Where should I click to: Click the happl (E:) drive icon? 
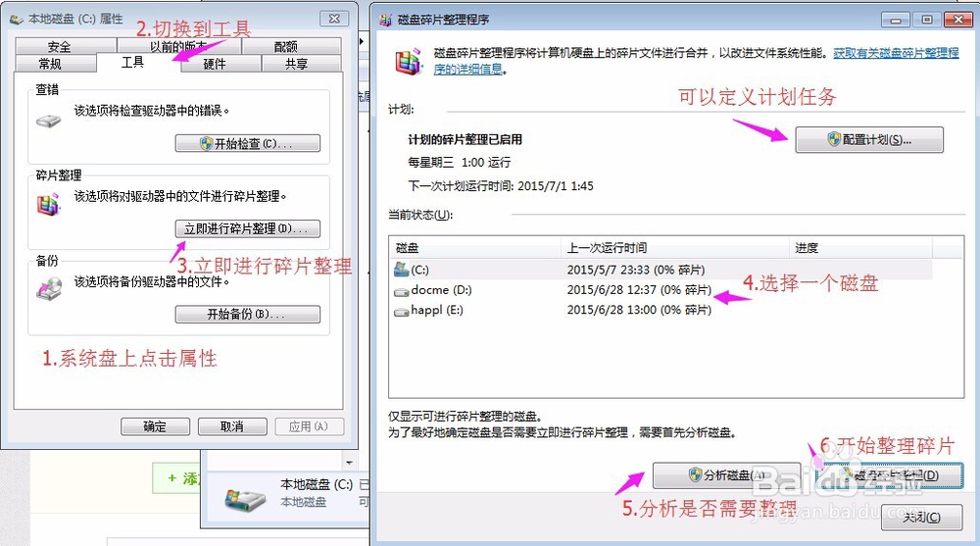pos(401,311)
